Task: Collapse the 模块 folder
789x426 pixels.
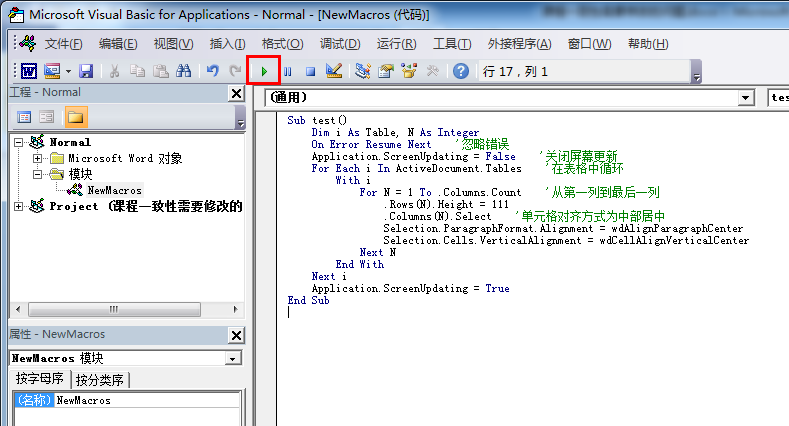Action: [37, 175]
